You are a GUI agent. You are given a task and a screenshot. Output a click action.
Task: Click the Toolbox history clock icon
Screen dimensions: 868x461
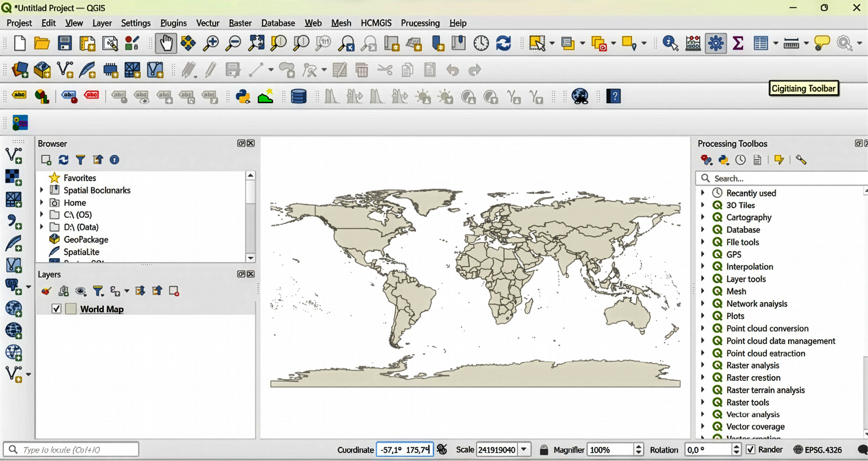741,160
